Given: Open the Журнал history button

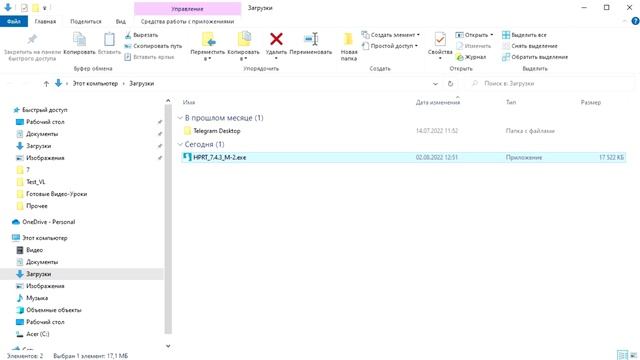Looking at the screenshot, I should pyautogui.click(x=471, y=57).
